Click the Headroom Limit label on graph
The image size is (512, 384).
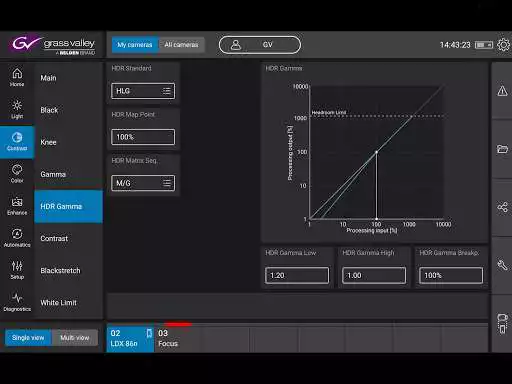pyautogui.click(x=329, y=113)
